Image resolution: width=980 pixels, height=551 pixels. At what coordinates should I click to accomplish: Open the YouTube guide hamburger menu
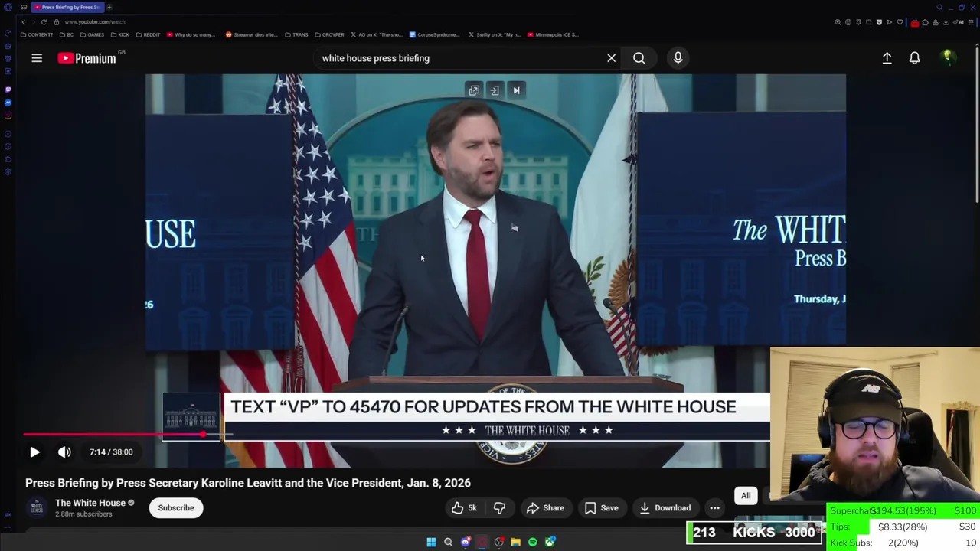click(x=37, y=58)
